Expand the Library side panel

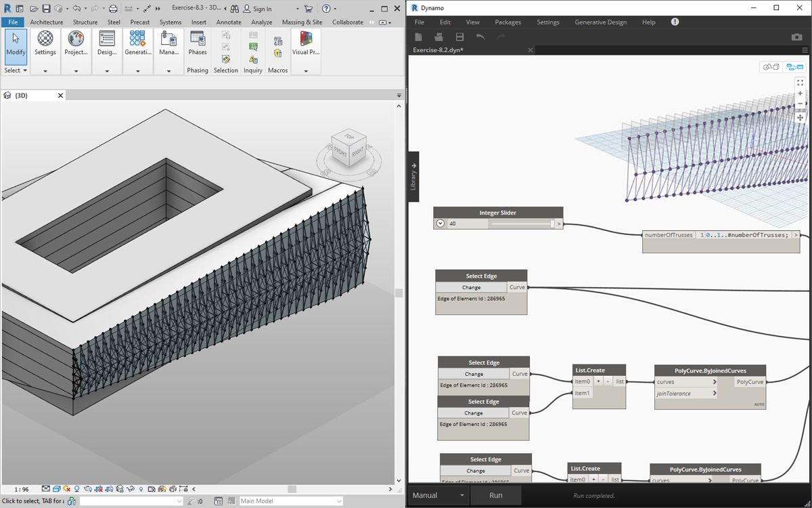(x=413, y=176)
